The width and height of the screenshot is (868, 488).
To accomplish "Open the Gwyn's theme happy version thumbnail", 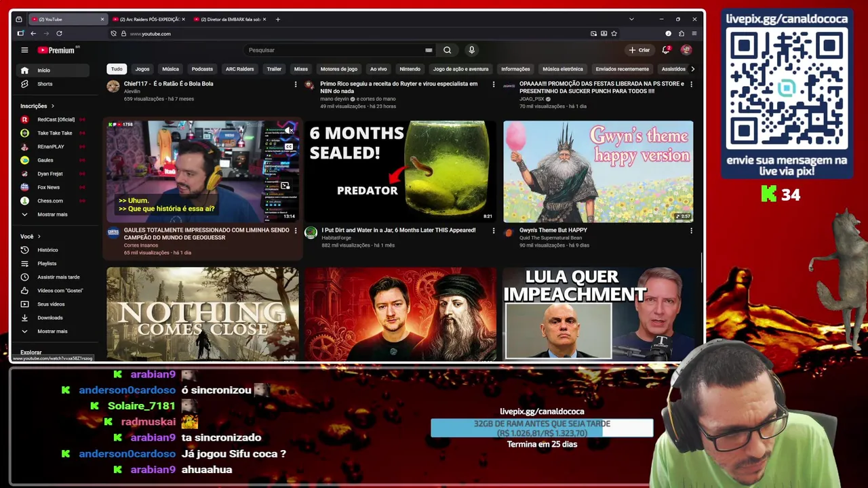I will (x=598, y=171).
